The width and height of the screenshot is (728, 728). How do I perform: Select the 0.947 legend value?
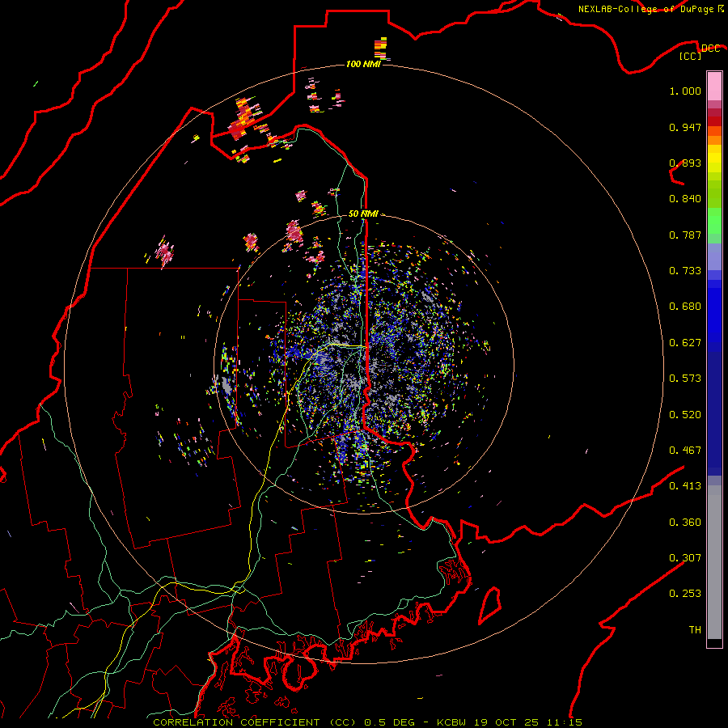[x=685, y=127]
